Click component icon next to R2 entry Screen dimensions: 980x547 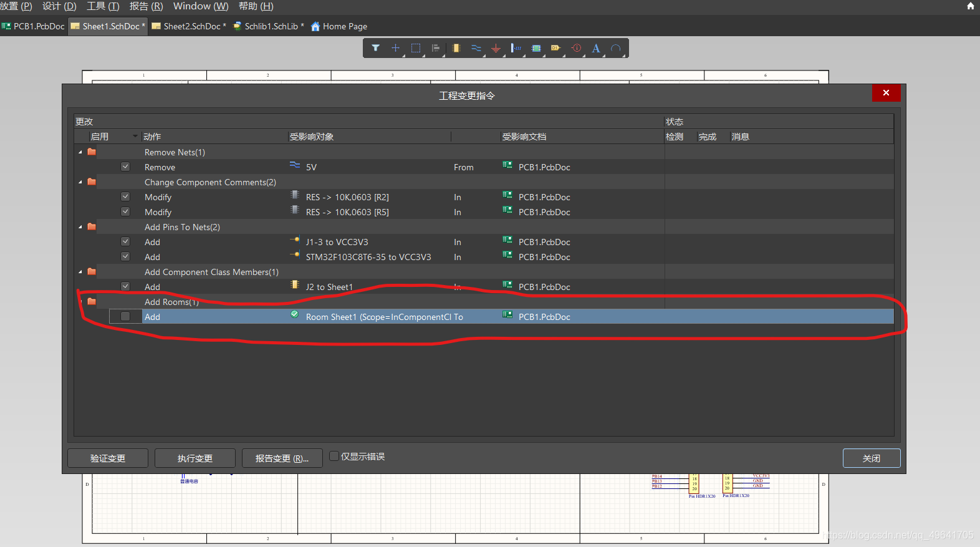(295, 195)
